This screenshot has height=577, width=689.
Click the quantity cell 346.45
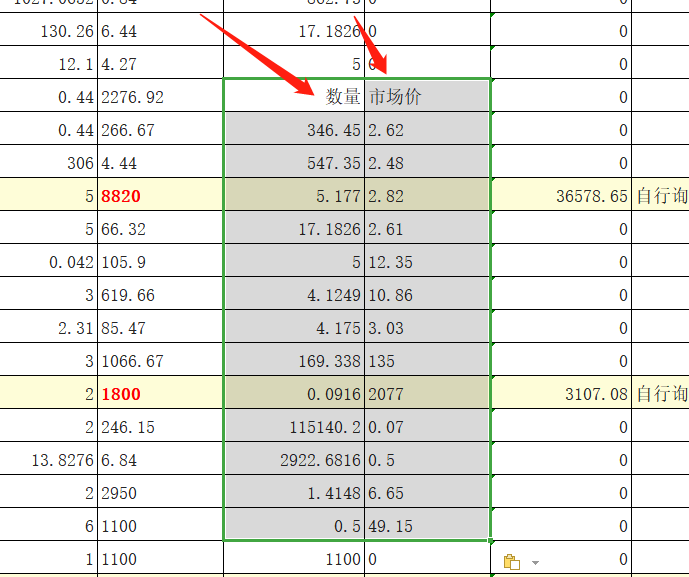pos(294,131)
